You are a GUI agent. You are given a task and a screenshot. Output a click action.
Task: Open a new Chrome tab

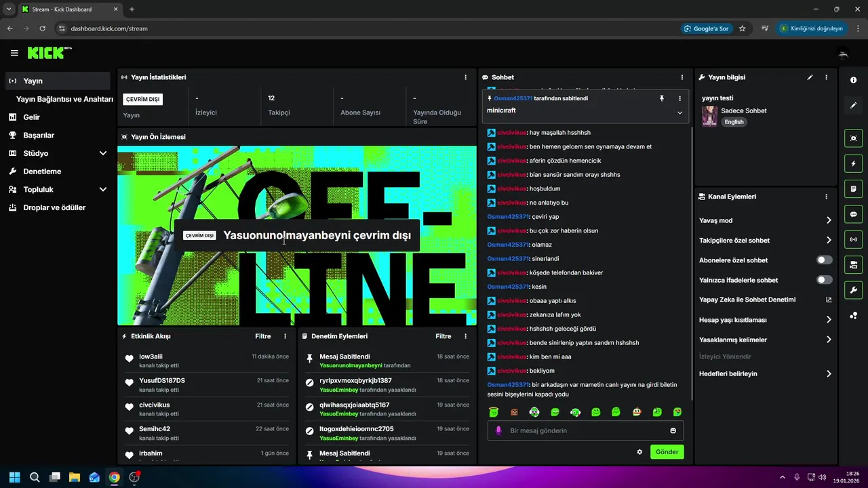pyautogui.click(x=132, y=9)
